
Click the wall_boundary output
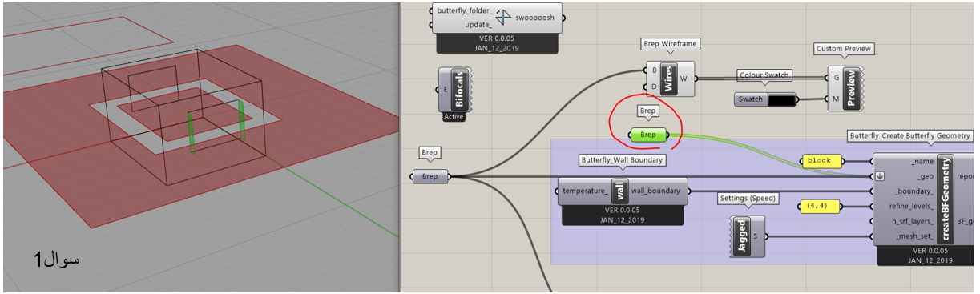click(656, 191)
